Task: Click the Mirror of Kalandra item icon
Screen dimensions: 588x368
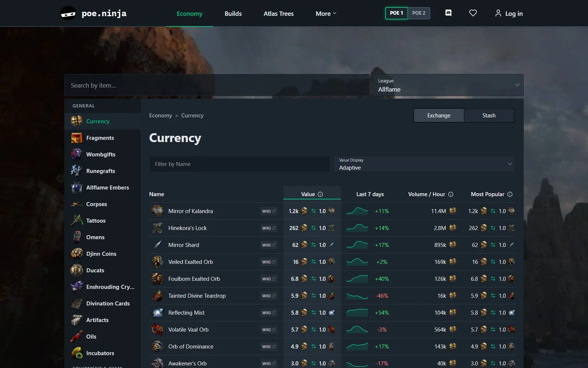Action: pyautogui.click(x=158, y=211)
